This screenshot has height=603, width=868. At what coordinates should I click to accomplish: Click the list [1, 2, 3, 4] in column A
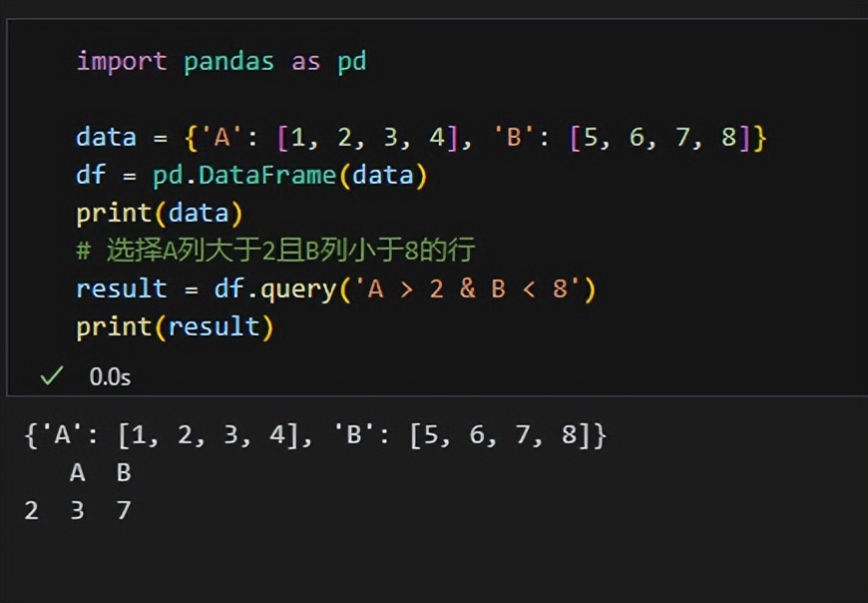pos(364,136)
